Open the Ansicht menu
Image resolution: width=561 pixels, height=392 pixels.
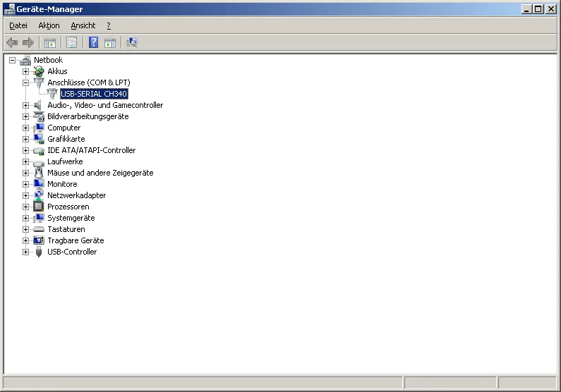pyautogui.click(x=83, y=25)
